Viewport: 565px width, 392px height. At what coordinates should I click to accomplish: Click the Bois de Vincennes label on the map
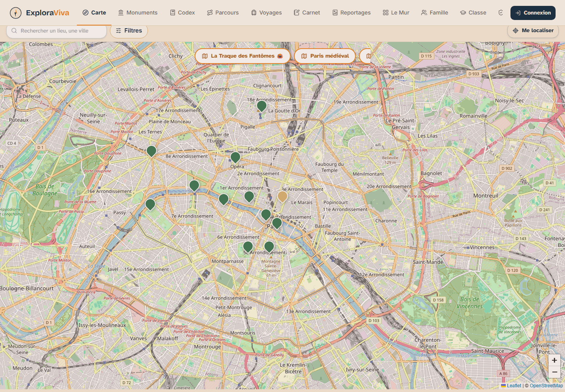pyautogui.click(x=470, y=303)
